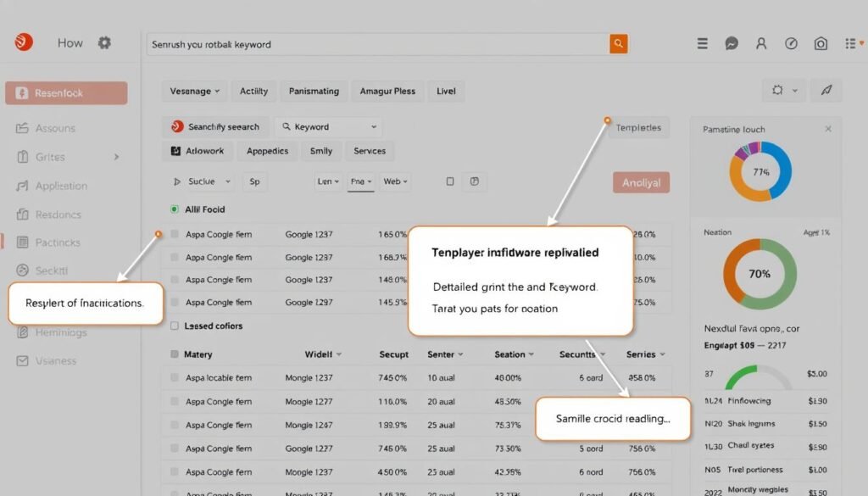This screenshot has height=496, width=868.
Task: Close the Pamatiine louch panel
Action: 828,129
